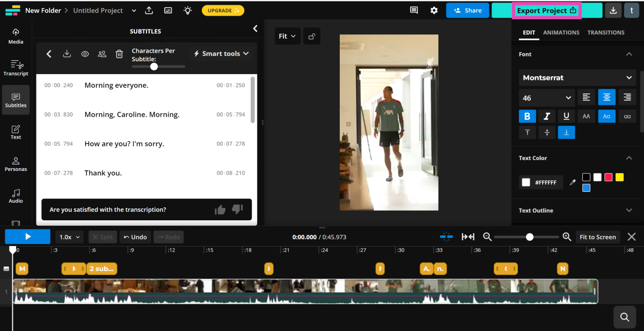644x331 pixels.
Task: Open the Personas sidebar panel
Action: (x=16, y=164)
